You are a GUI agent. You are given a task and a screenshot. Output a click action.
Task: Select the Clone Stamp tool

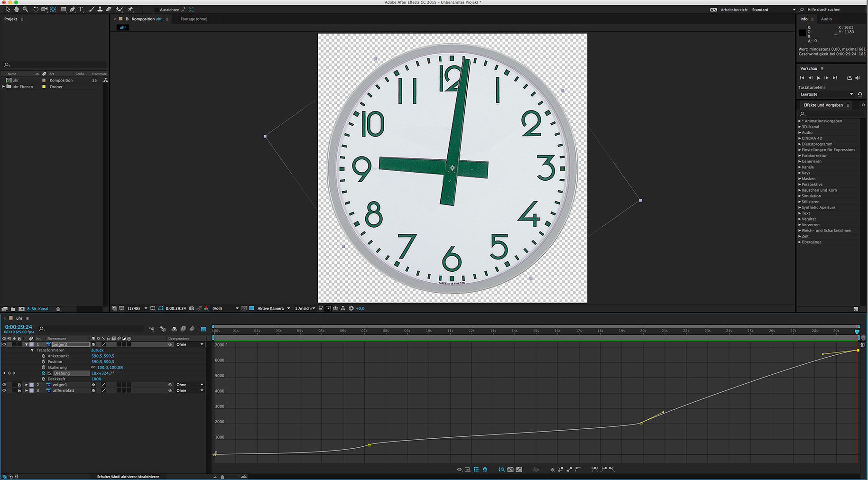click(x=100, y=9)
